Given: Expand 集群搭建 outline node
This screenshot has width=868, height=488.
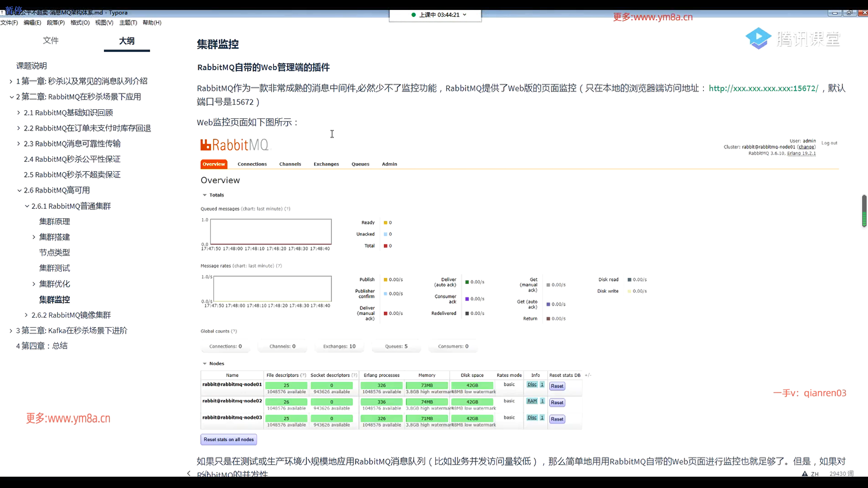Looking at the screenshot, I should [34, 237].
